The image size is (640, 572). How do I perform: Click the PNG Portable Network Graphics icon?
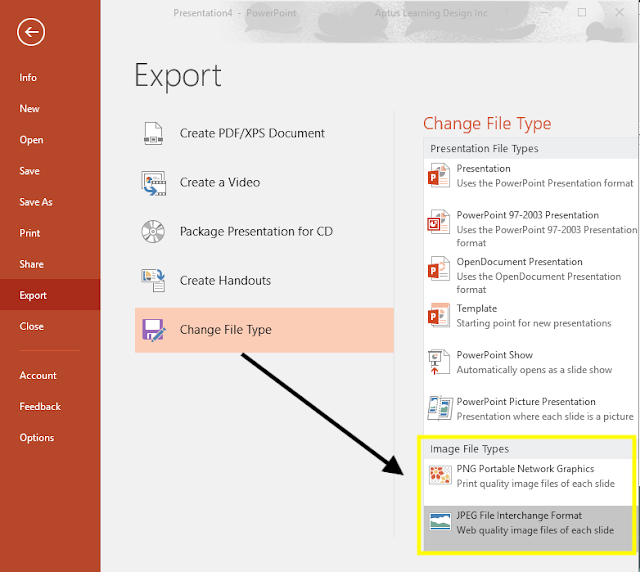[440, 475]
